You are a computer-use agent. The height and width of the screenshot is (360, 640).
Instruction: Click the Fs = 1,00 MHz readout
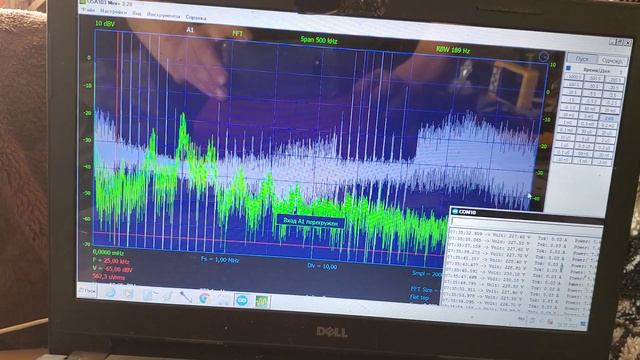220,260
